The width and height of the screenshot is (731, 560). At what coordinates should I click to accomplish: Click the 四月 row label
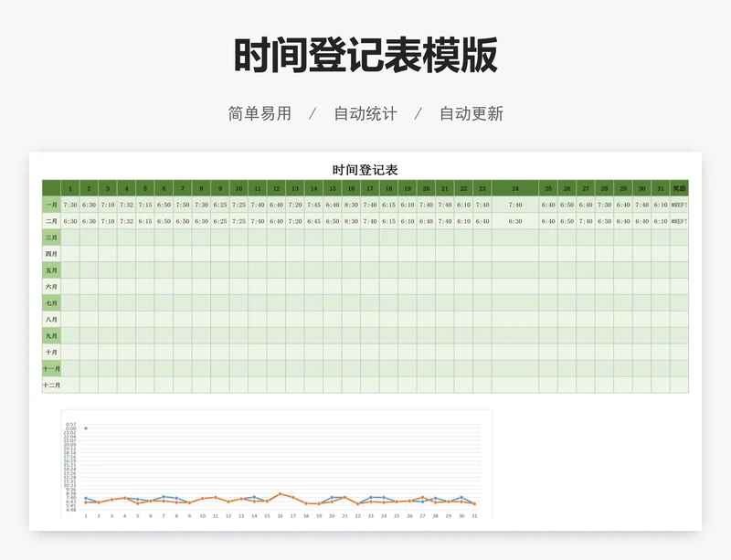[51, 254]
